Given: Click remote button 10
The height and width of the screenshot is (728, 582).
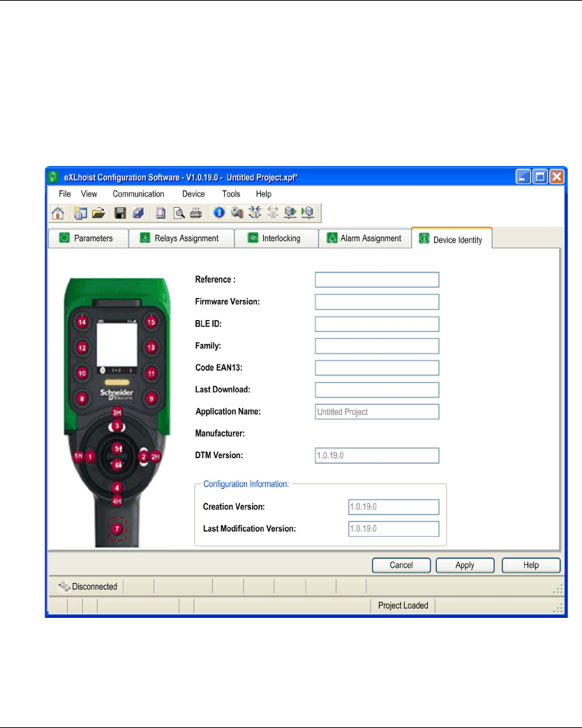Looking at the screenshot, I should pyautogui.click(x=82, y=373).
